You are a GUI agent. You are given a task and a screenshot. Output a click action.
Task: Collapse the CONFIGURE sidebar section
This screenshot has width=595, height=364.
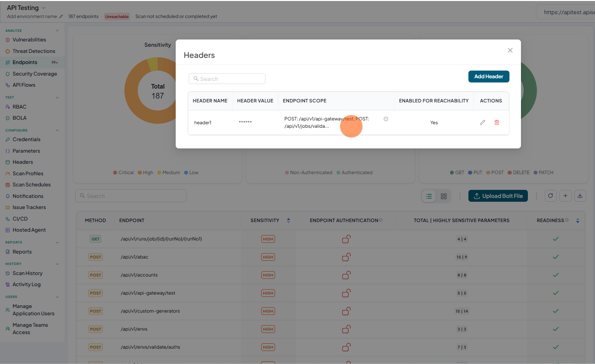pyautogui.click(x=58, y=130)
